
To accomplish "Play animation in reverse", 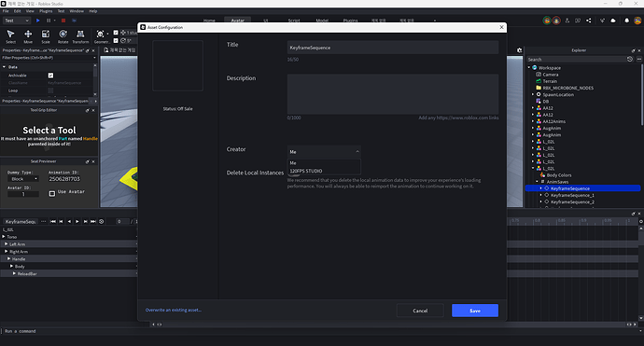I will coord(69,221).
